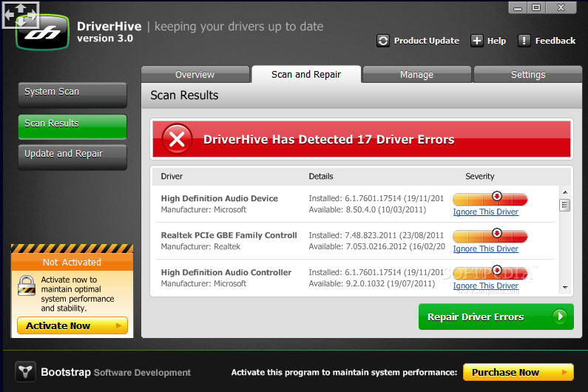The height and width of the screenshot is (392, 588).
Task: Click the Help plus icon
Action: click(476, 41)
